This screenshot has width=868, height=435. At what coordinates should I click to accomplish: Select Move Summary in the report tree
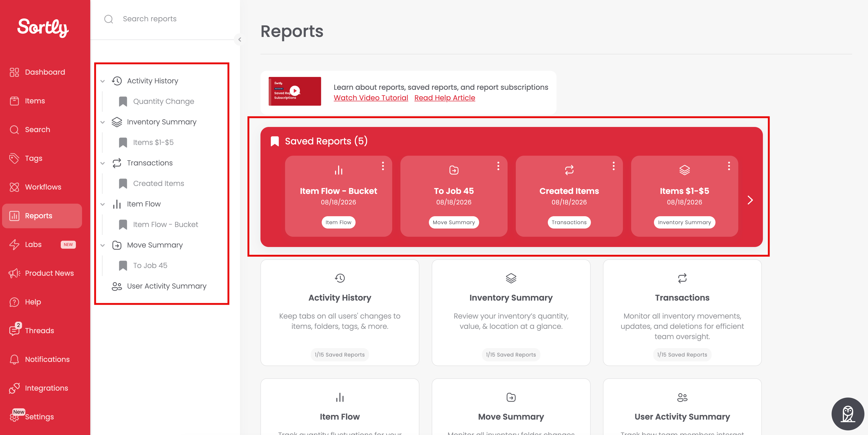tap(155, 245)
